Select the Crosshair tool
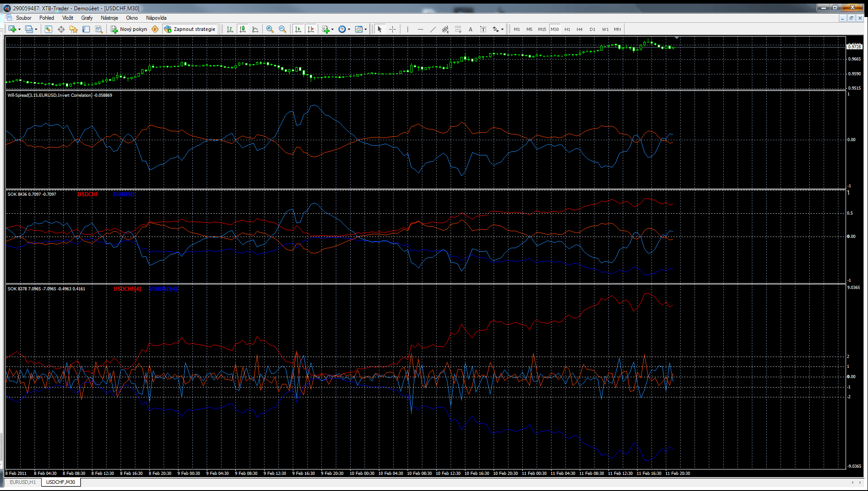Viewport: 868px width, 491px height. click(392, 29)
